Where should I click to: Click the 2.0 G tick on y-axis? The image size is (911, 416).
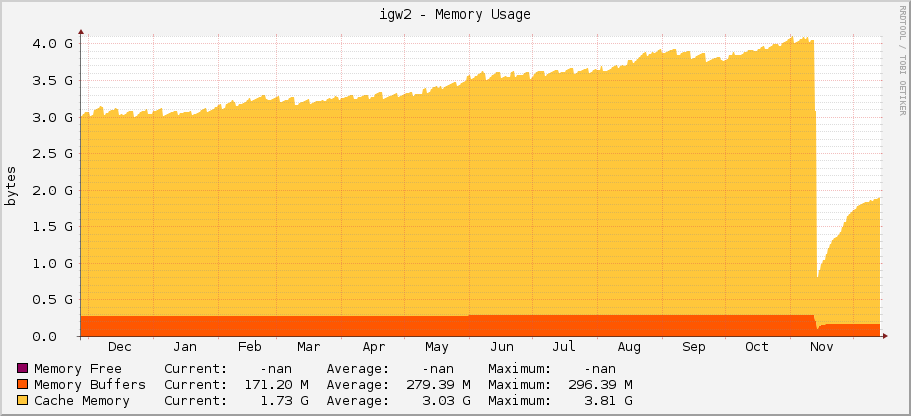pos(52,190)
